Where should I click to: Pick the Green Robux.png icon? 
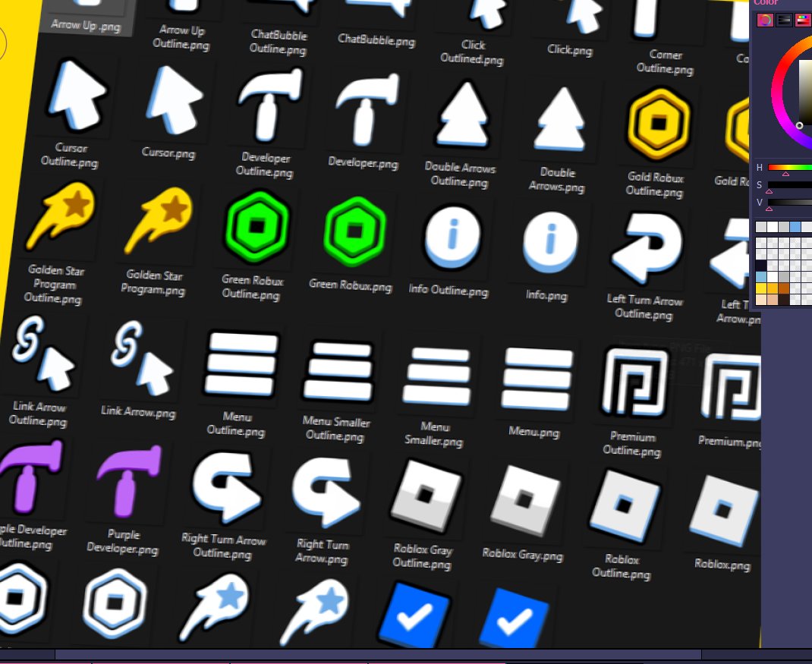point(354,231)
